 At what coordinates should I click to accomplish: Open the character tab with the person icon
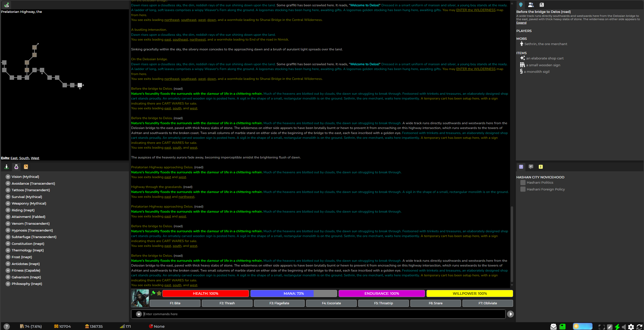click(x=6, y=167)
